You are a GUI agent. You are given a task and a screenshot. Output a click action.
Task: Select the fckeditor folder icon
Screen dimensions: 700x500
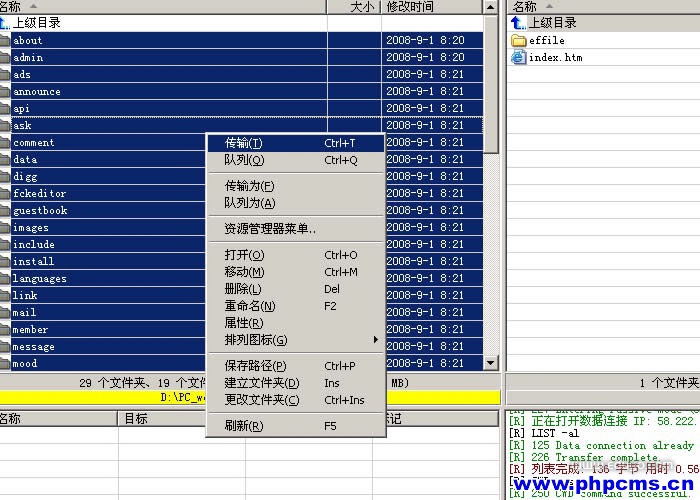click(5, 194)
